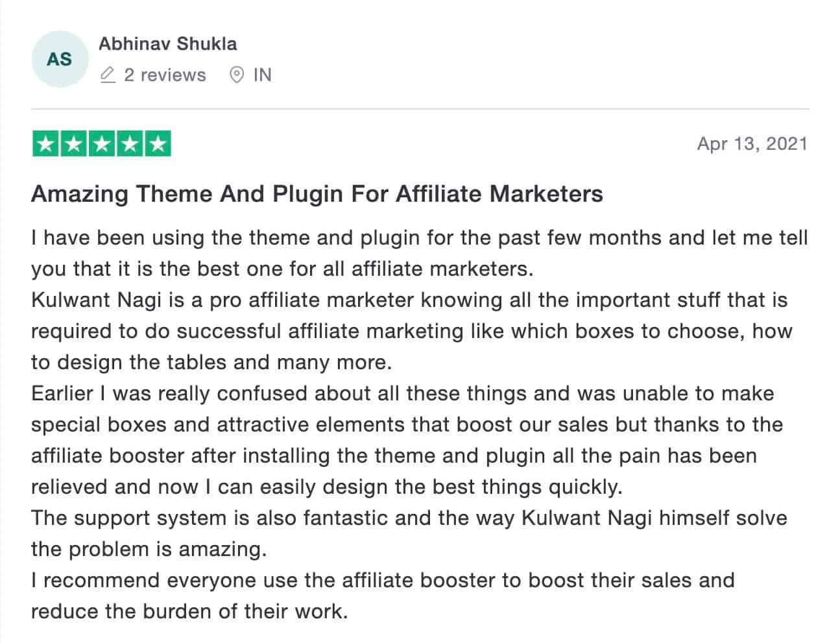
Task: Select the second green star
Action: (x=73, y=144)
